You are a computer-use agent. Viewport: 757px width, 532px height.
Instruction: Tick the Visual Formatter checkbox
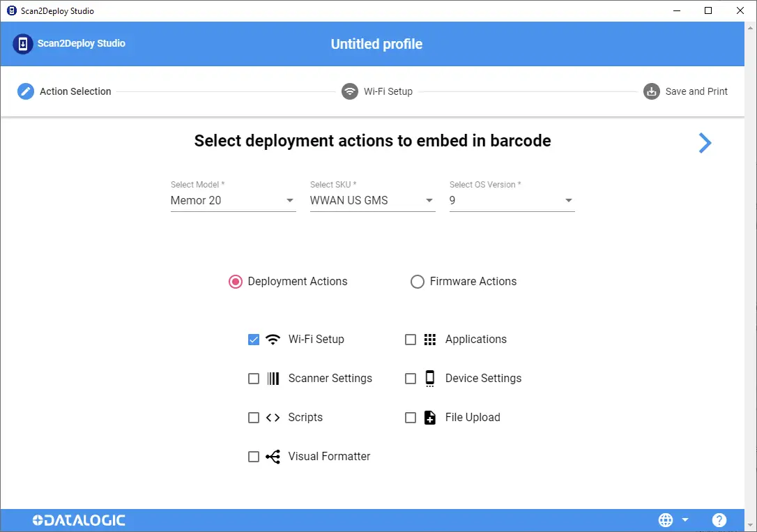(254, 457)
